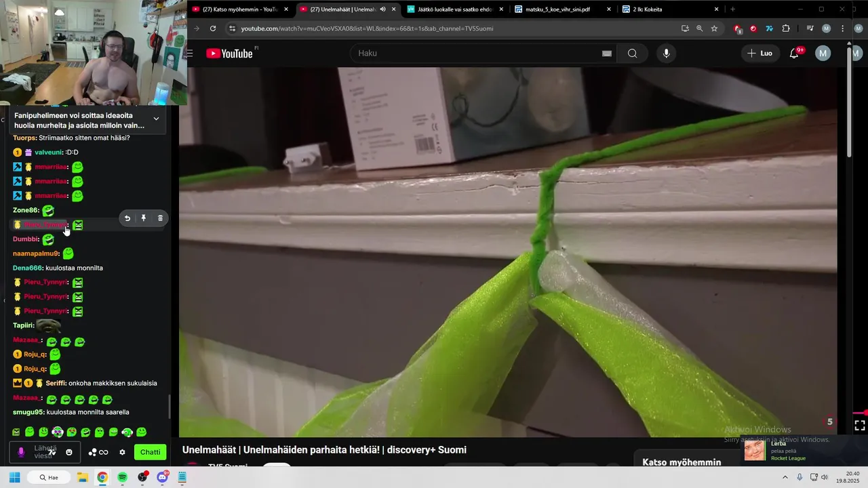This screenshot has width=868, height=488.
Task: Run search with the magnifier button
Action: coord(632,54)
